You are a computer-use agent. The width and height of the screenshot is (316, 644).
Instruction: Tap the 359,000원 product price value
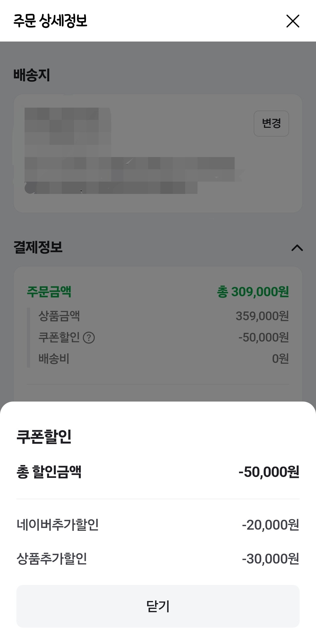coord(262,316)
